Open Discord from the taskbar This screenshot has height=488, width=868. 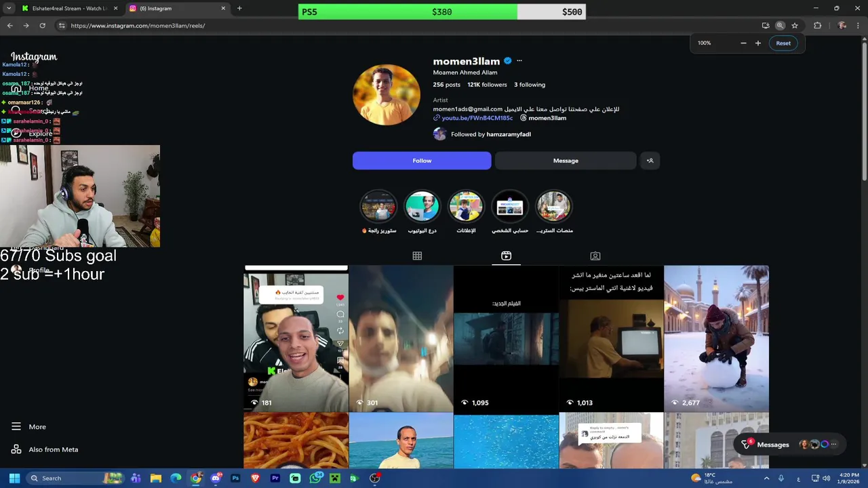coord(216,479)
